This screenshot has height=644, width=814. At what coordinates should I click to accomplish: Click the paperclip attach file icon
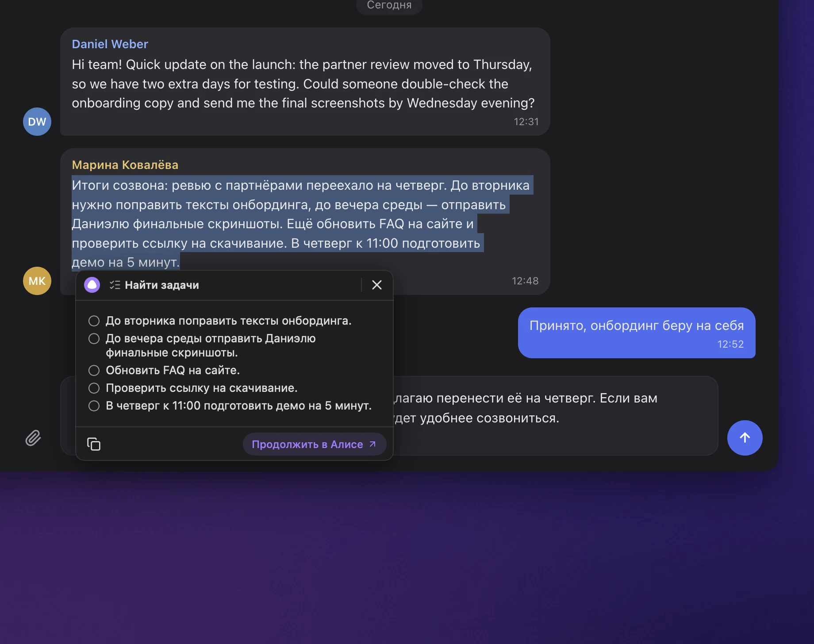click(33, 438)
